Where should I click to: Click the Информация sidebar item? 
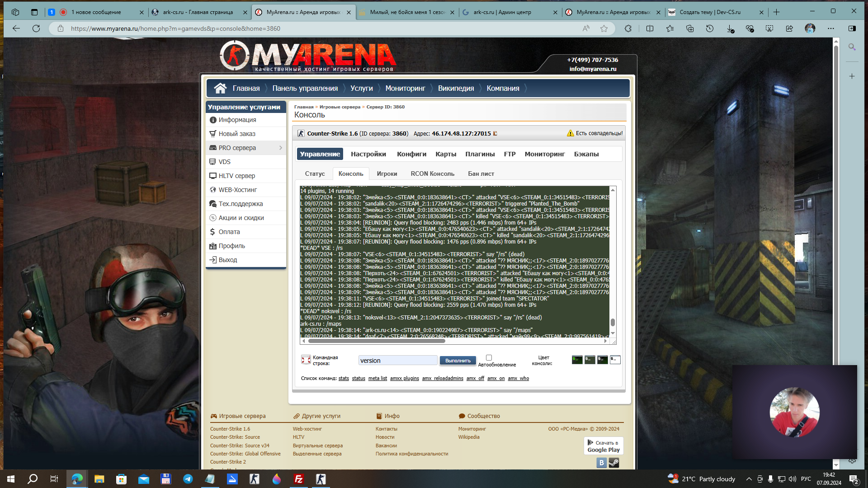point(246,120)
